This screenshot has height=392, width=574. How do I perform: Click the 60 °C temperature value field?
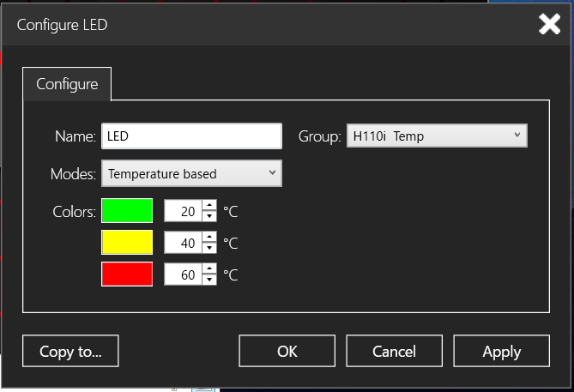[x=183, y=274]
